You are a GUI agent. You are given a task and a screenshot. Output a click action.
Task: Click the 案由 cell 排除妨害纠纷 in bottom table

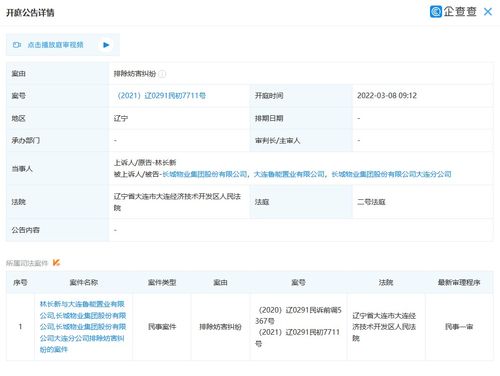click(x=220, y=327)
